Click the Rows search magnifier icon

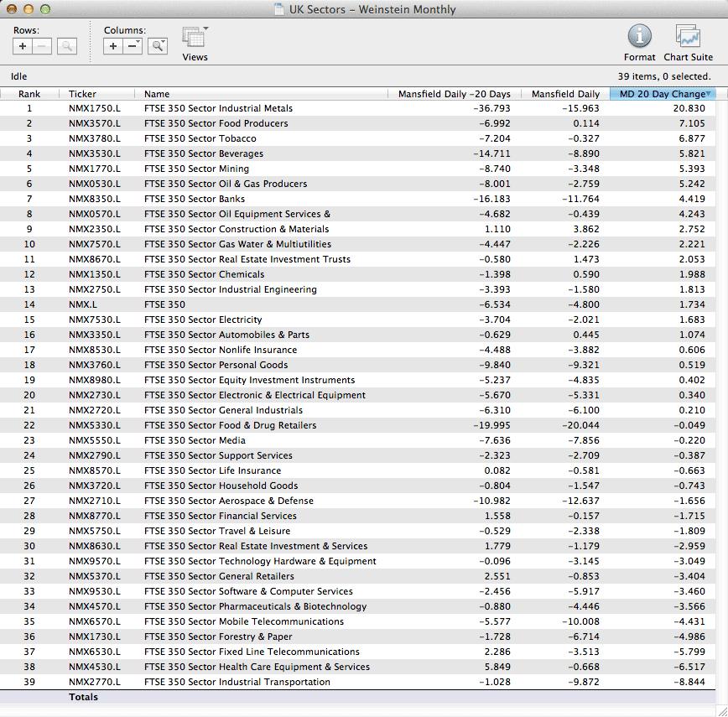coord(67,47)
